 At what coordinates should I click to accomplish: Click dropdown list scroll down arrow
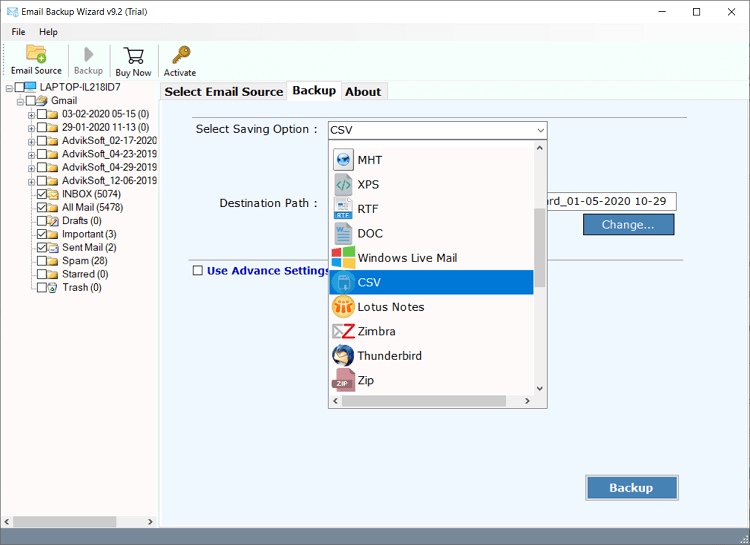point(540,389)
